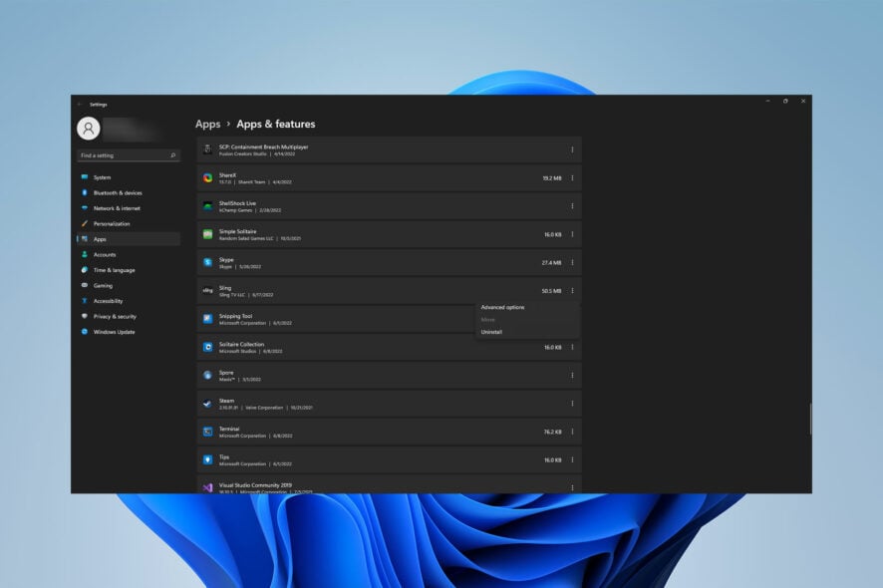The height and width of the screenshot is (588, 883).
Task: Click the Fusion Creators Studio publisher text
Action: tap(243, 153)
